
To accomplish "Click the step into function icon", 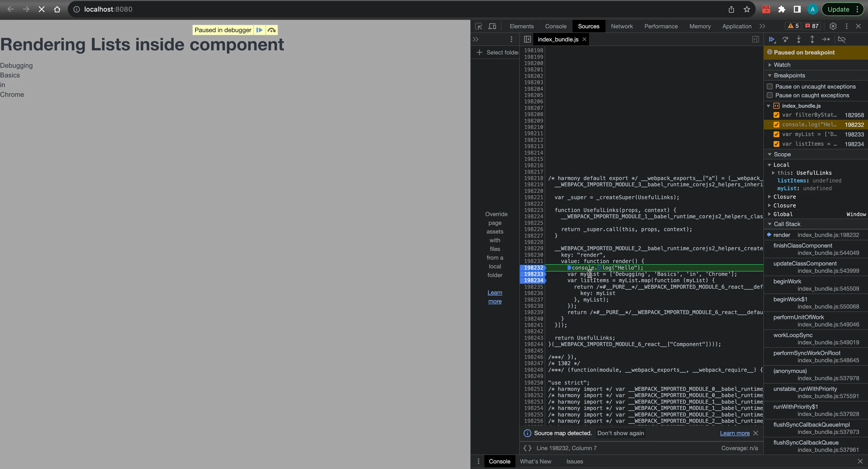I will pyautogui.click(x=798, y=39).
